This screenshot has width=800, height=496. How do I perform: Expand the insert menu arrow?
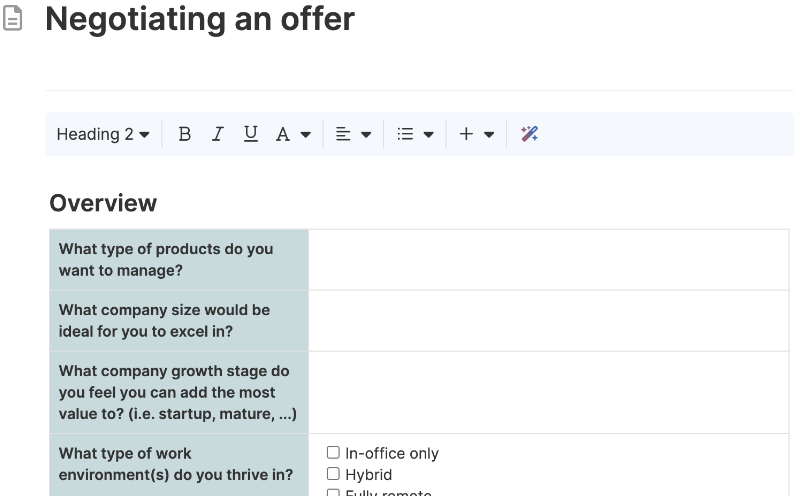[489, 134]
